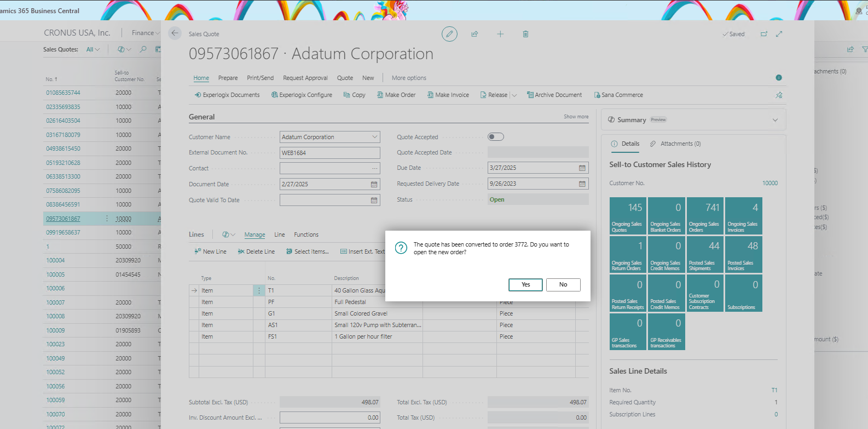Click the pencil edit icon

(449, 34)
